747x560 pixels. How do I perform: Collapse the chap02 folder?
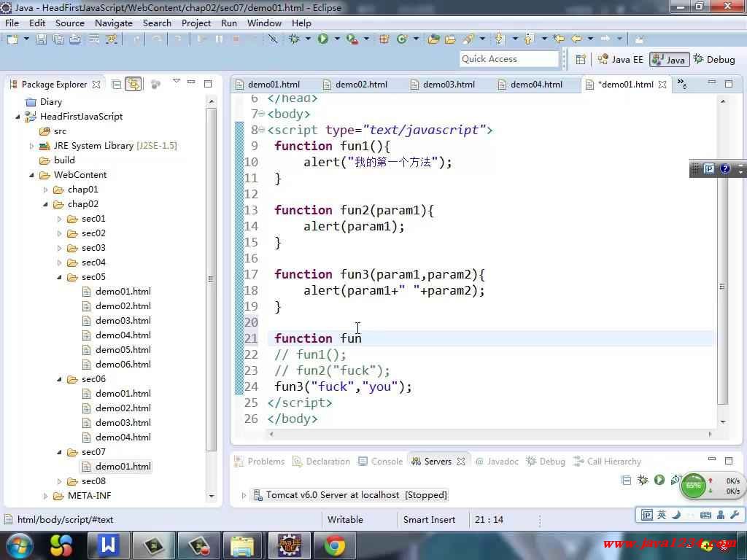46,204
